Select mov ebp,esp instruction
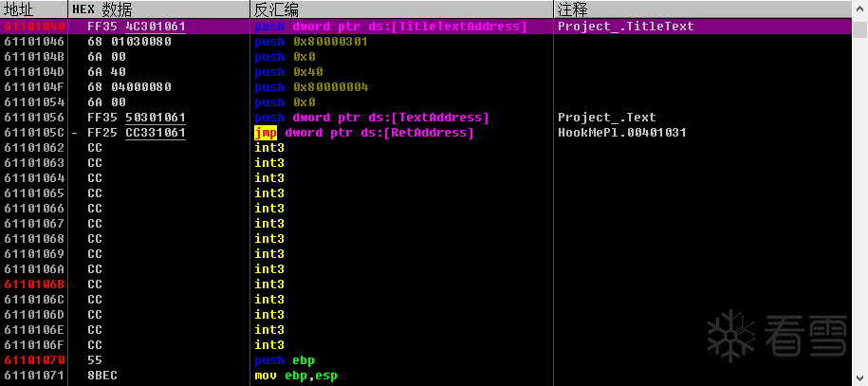This screenshot has width=868, height=386. click(x=296, y=376)
